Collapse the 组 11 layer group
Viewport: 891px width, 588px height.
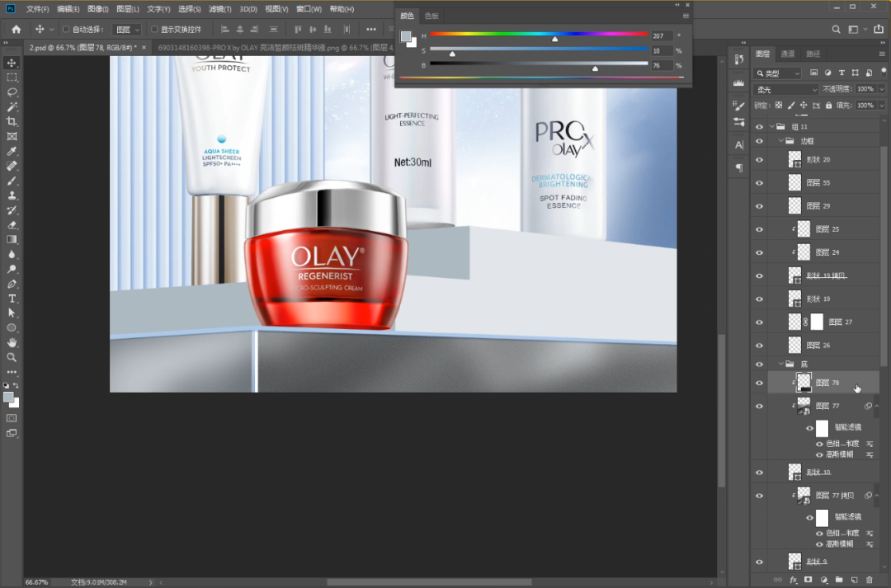(x=772, y=126)
